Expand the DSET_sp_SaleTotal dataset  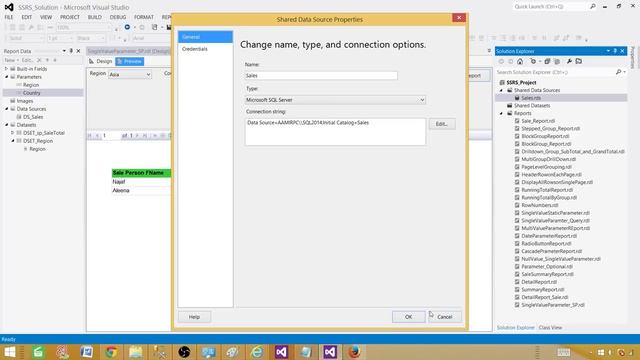(13, 133)
